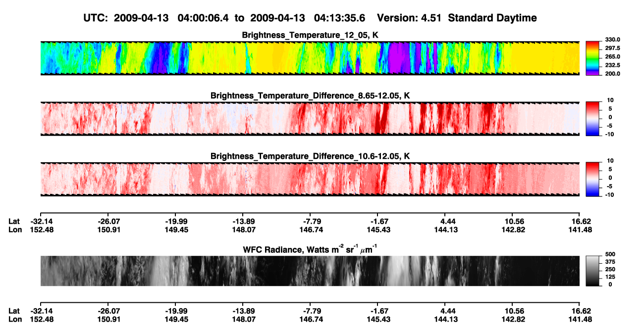The image size is (644, 330).
Task: Click latitude -26.07 under the 10.6-12.05 panel
Action: coord(109,221)
